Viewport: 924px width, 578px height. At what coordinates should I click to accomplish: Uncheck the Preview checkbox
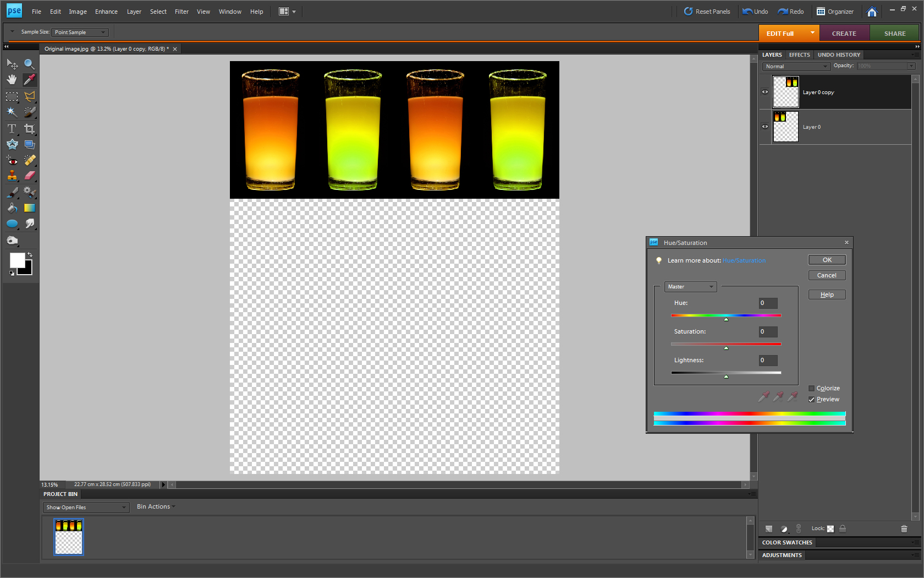(811, 400)
